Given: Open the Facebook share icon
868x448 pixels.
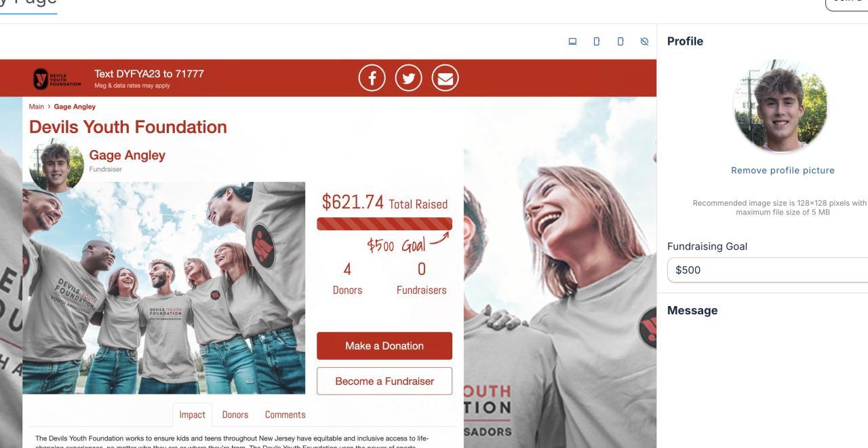Looking at the screenshot, I should (x=372, y=78).
